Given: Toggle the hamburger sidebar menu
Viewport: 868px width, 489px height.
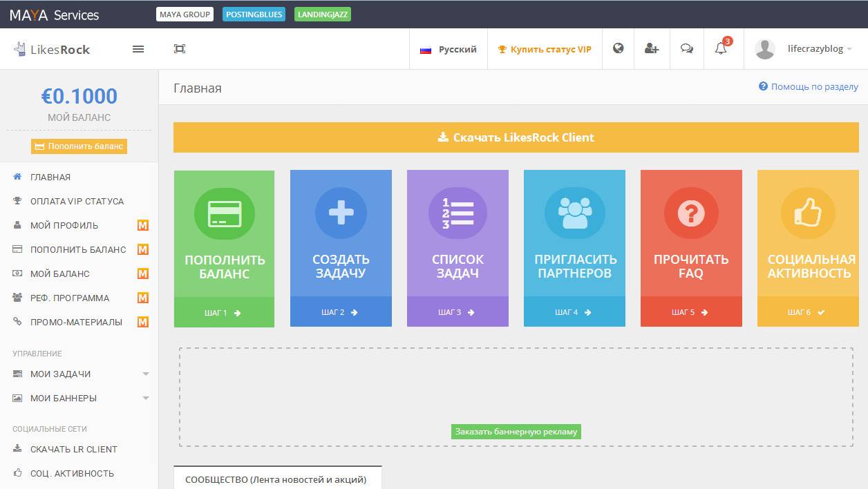Looking at the screenshot, I should [138, 49].
